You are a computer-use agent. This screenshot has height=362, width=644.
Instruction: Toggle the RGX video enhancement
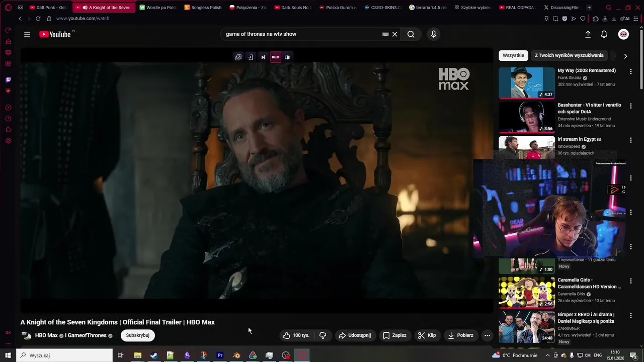275,57
